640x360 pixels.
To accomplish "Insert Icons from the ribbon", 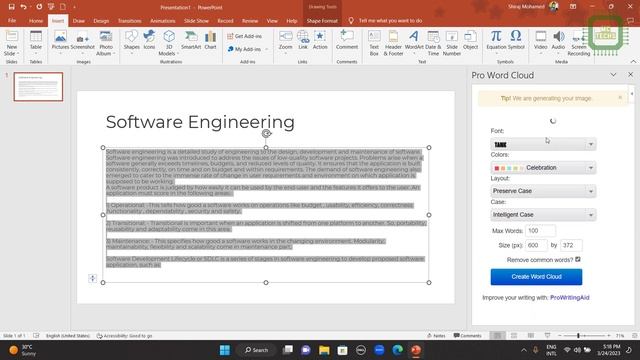I will click(149, 41).
